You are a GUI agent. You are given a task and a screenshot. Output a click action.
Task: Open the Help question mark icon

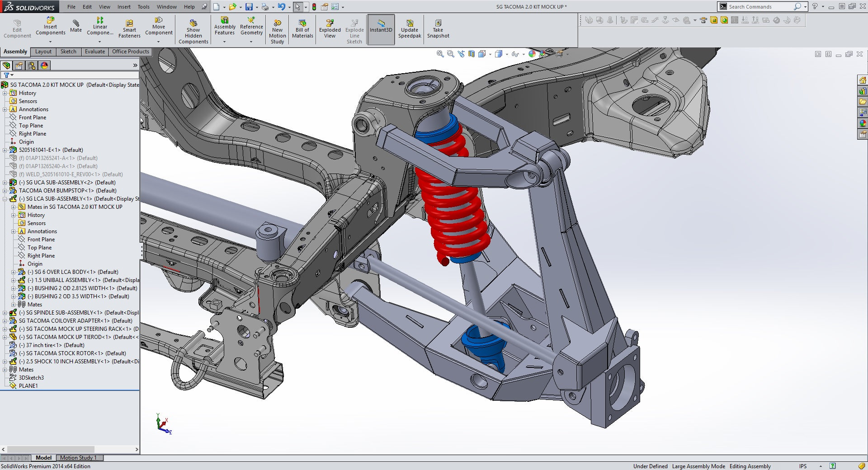pyautogui.click(x=815, y=6)
